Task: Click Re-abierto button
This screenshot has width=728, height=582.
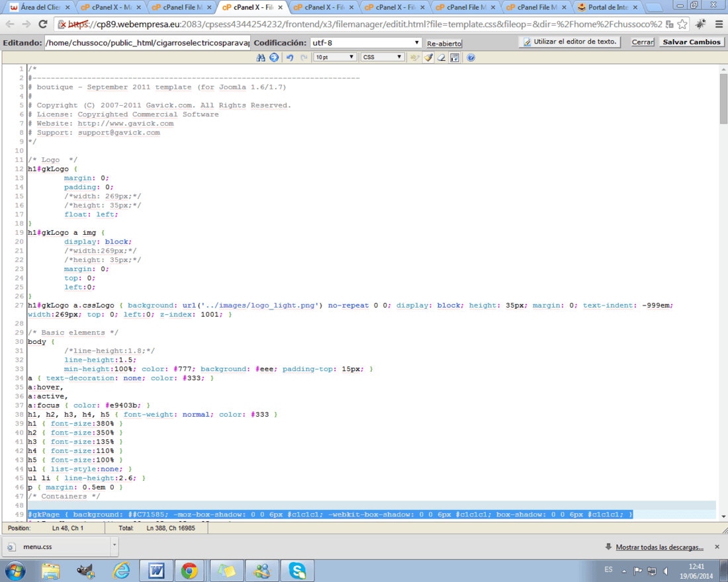Action: [x=444, y=43]
